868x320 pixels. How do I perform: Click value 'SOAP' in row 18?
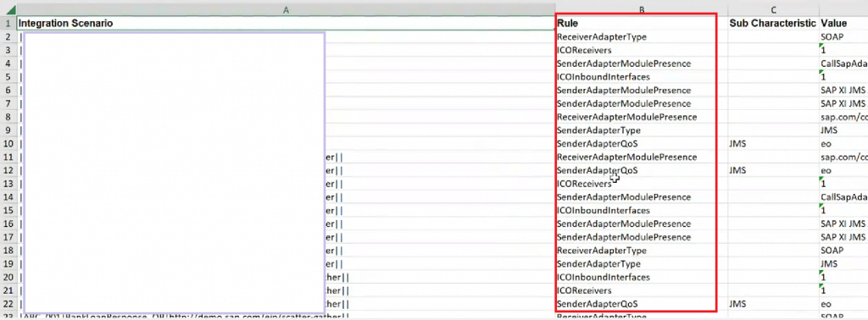coord(832,251)
